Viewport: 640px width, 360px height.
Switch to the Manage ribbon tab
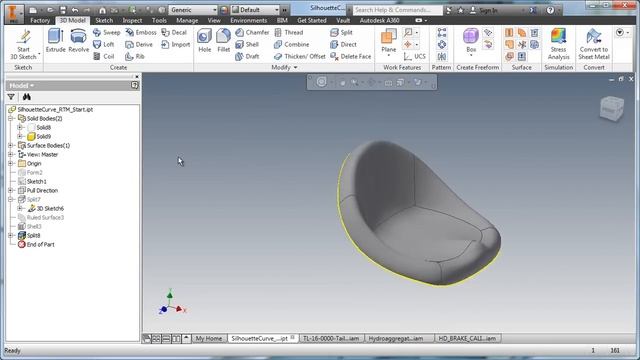187,20
